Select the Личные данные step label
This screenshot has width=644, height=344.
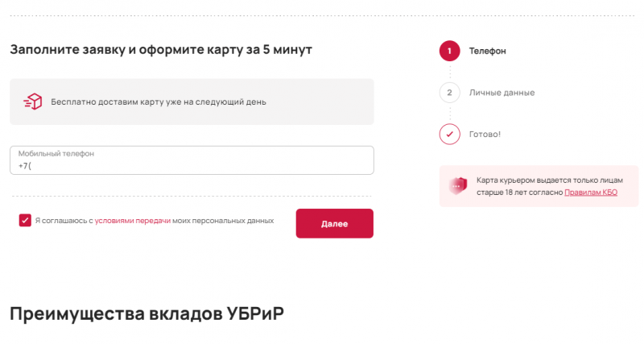502,92
